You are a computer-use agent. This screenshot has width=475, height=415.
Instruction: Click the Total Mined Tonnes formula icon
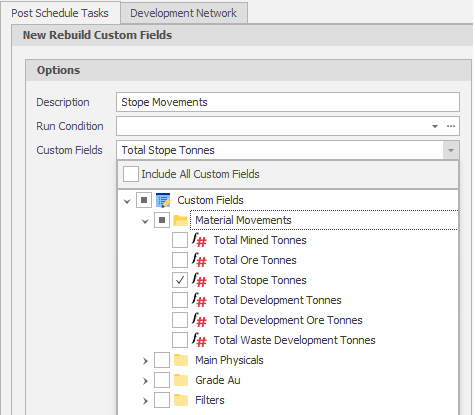pyautogui.click(x=199, y=240)
